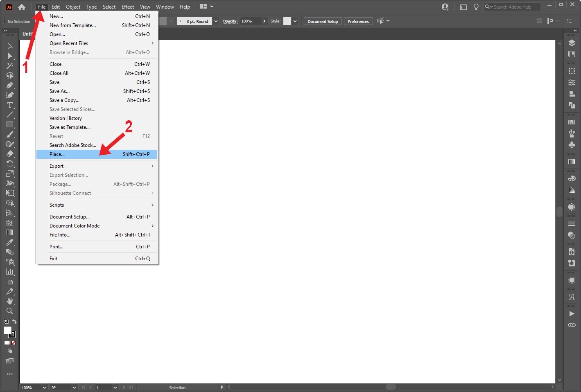581x392 pixels.
Task: Click the Home icon
Action: [x=22, y=7]
